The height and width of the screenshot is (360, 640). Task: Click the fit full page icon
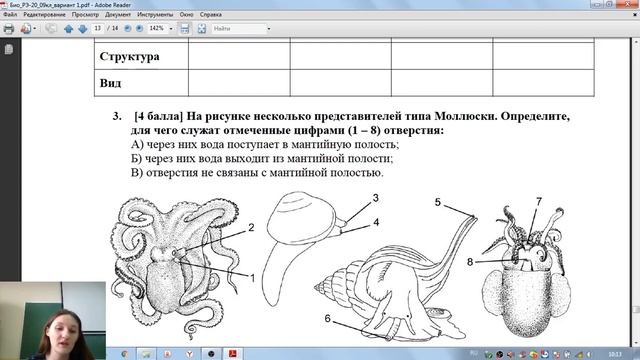coord(202,29)
